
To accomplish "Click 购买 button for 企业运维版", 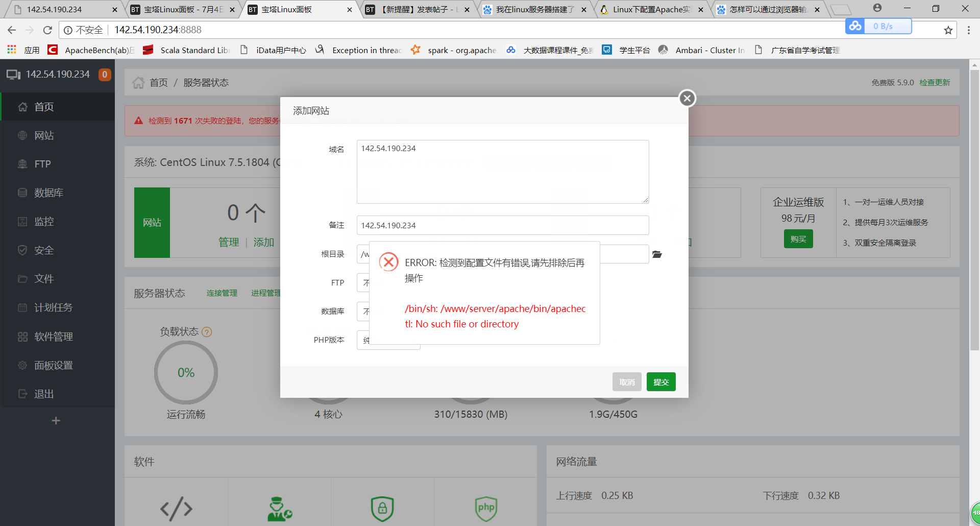I will [x=798, y=239].
